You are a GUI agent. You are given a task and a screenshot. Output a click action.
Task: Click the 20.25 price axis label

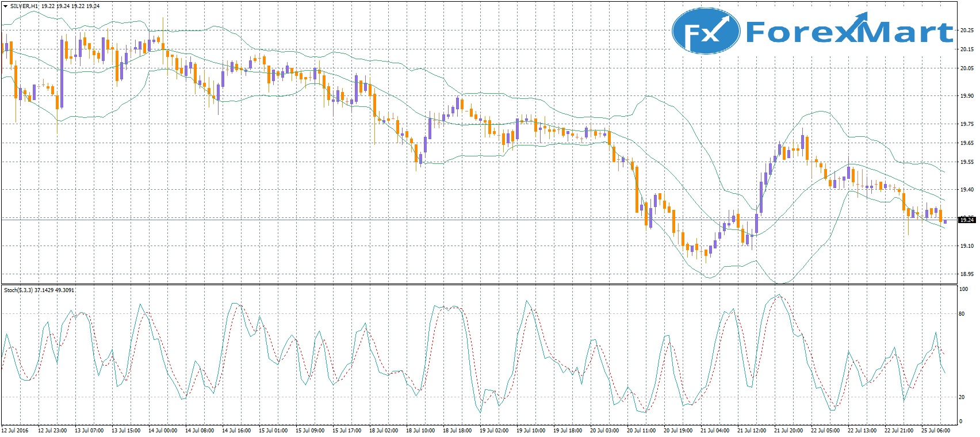(967, 31)
